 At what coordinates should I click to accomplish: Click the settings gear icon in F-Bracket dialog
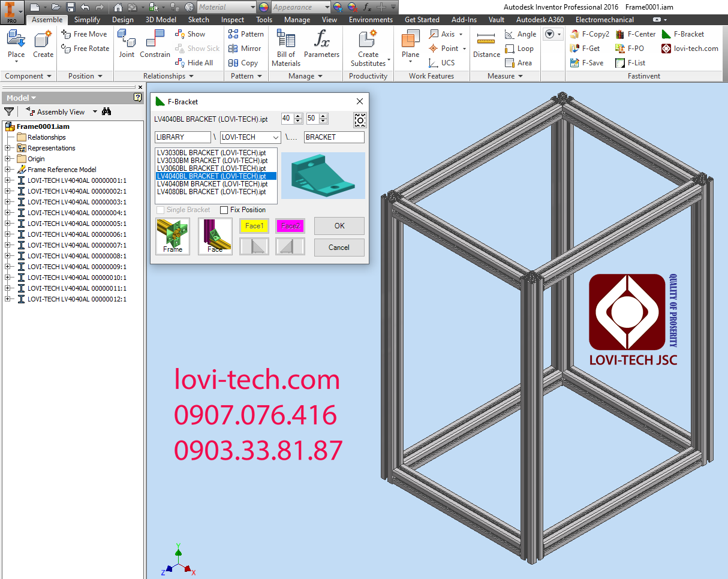coord(360,120)
